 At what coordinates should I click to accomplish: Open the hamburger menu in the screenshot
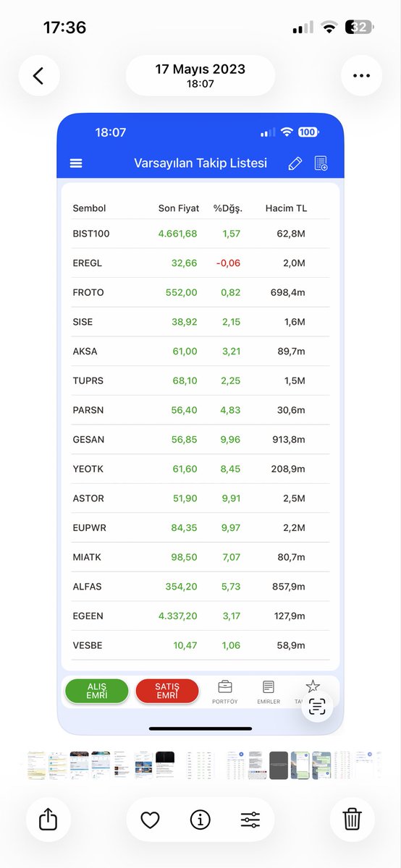pos(76,163)
